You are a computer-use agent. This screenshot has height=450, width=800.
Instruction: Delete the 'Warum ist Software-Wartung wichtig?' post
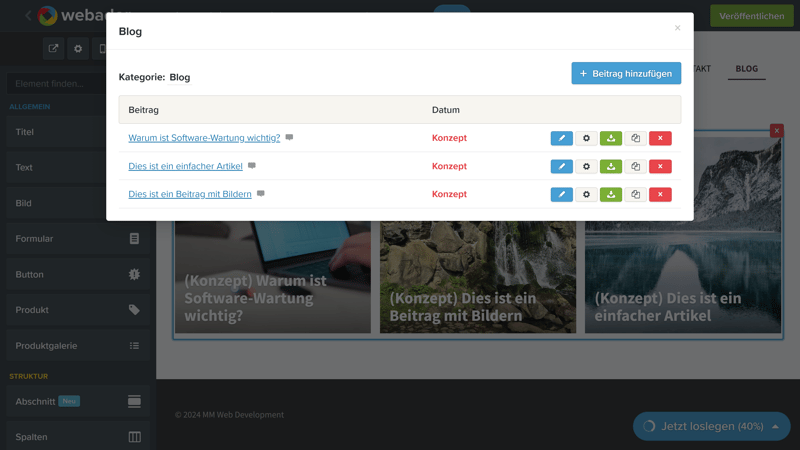pyautogui.click(x=660, y=138)
